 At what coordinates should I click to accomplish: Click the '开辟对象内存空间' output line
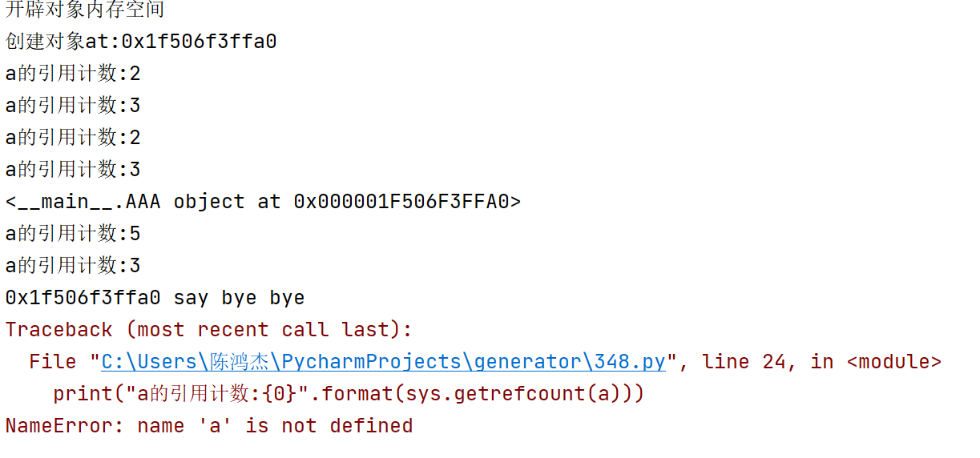(x=85, y=10)
